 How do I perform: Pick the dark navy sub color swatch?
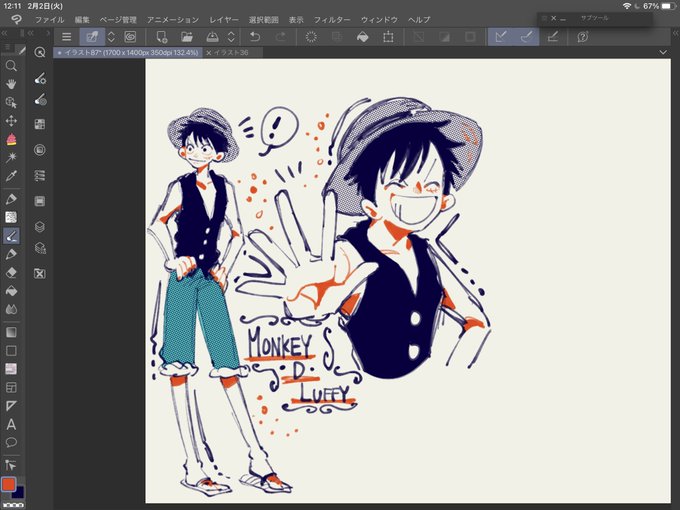point(20,493)
